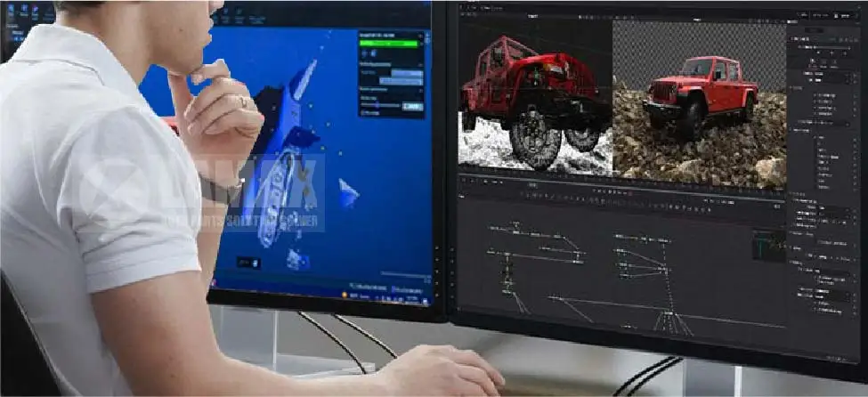The height and width of the screenshot is (397, 868).
Task: Click the light-blue value box beside the slider on left monitor
Action: (x=412, y=106)
